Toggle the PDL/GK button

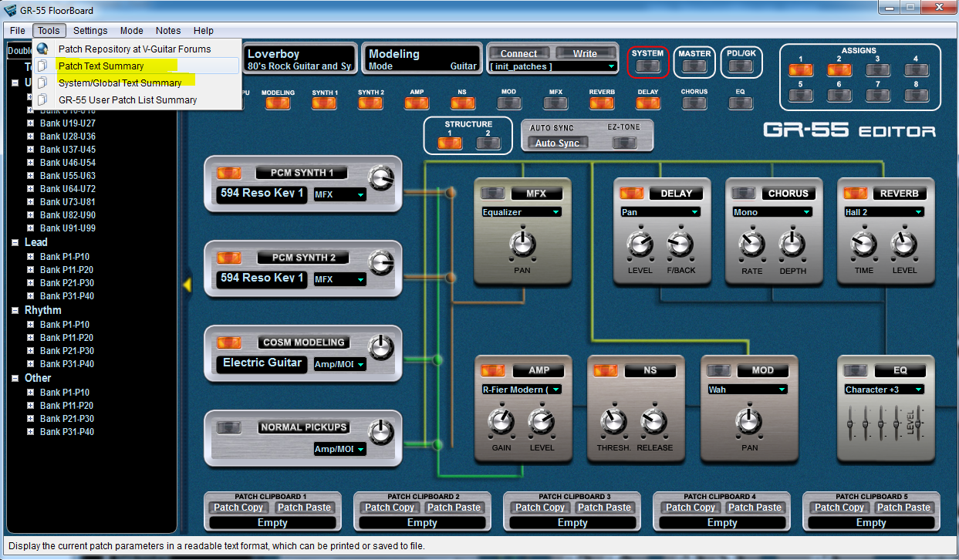741,66
